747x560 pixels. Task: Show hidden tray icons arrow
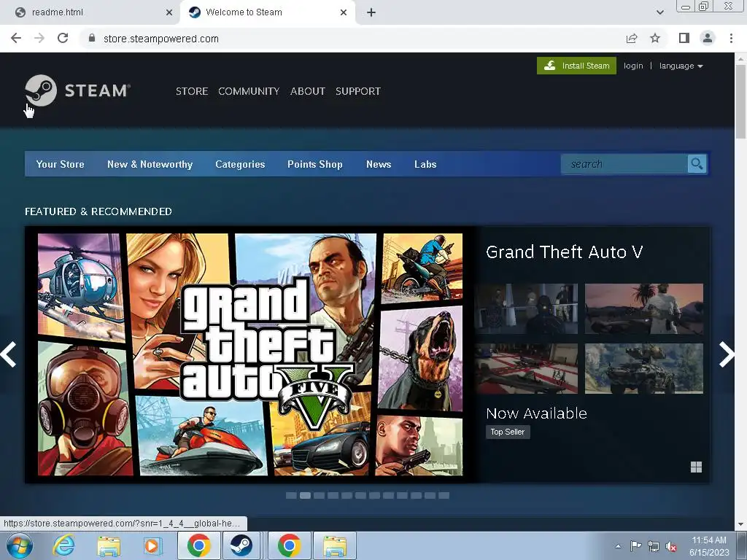pyautogui.click(x=618, y=547)
